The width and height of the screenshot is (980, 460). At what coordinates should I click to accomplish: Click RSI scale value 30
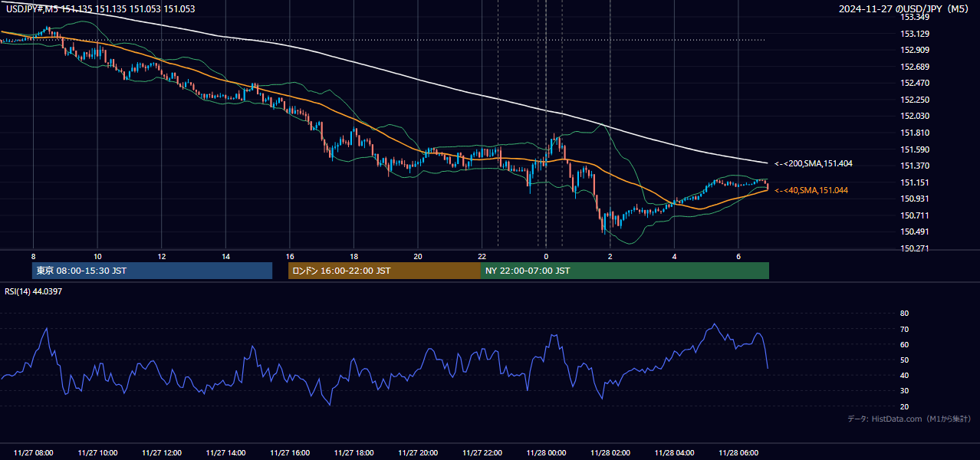tap(904, 390)
